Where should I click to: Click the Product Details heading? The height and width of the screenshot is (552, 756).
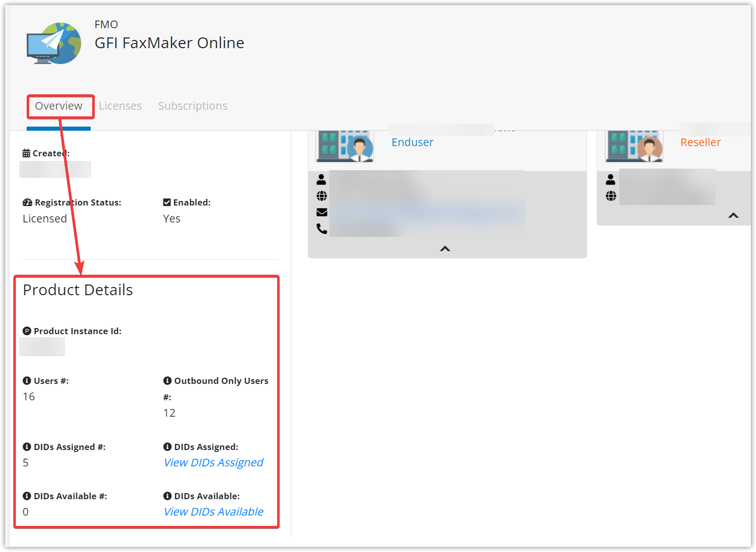[78, 290]
